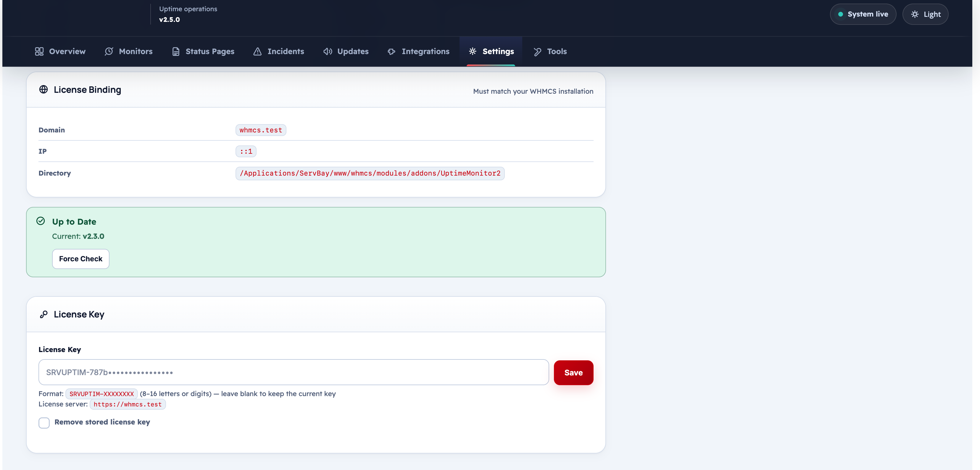The height and width of the screenshot is (470, 980).
Task: Click the Tools wrench icon
Action: coord(537,52)
